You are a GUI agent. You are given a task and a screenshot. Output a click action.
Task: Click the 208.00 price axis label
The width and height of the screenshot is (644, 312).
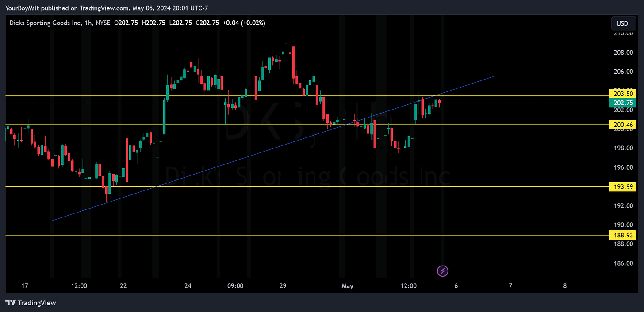623,53
